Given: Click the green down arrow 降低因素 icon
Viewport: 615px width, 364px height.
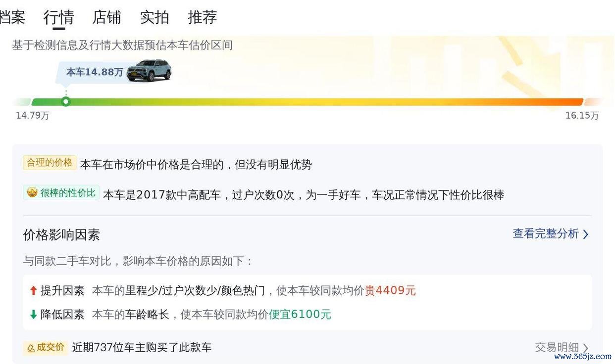Looking at the screenshot, I should (x=34, y=315).
